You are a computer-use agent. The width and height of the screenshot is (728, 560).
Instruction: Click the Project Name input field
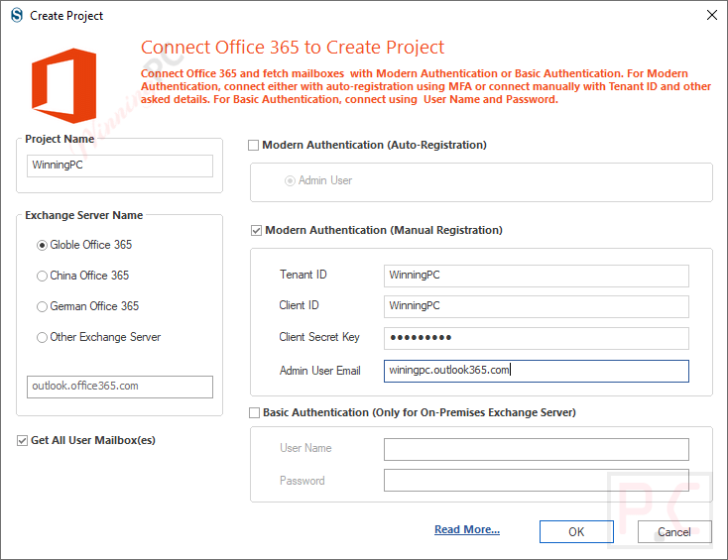[x=120, y=166]
